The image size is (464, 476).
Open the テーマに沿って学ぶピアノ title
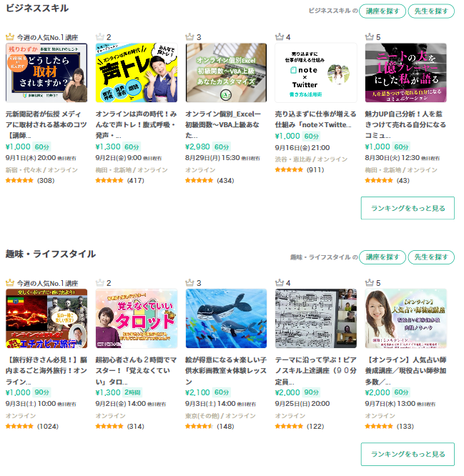pyautogui.click(x=315, y=371)
